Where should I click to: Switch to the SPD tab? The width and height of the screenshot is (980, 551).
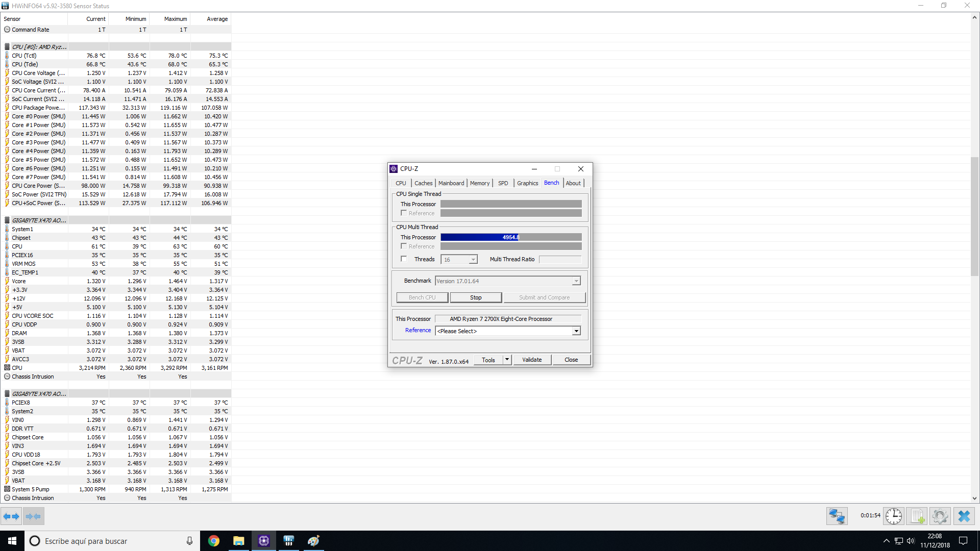click(503, 183)
